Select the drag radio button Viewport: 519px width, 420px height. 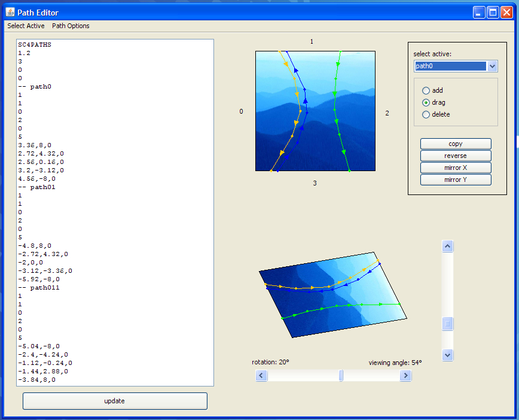(x=426, y=103)
